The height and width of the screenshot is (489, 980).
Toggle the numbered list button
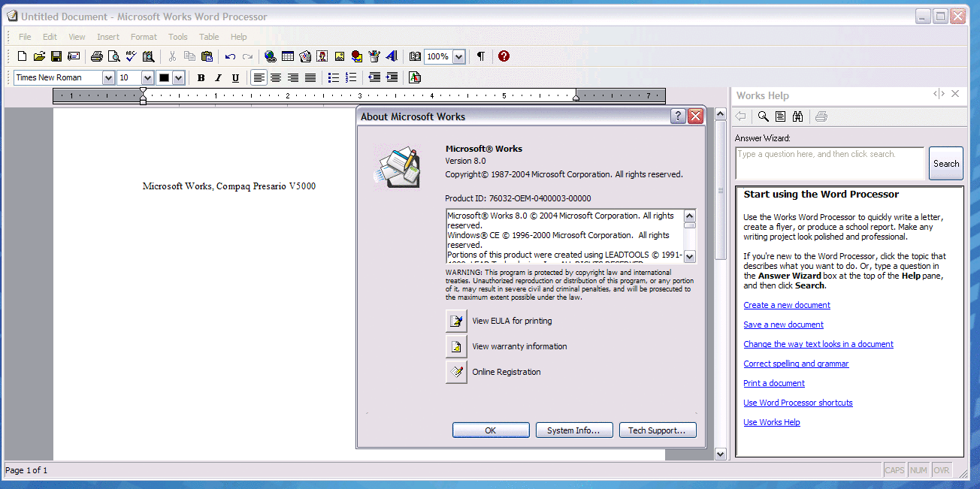tap(351, 77)
